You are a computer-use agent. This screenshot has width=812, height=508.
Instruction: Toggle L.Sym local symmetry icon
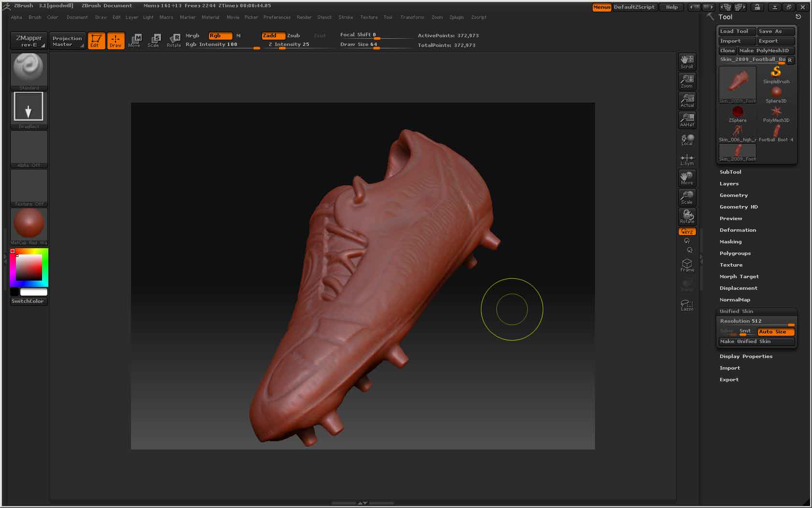(687, 159)
